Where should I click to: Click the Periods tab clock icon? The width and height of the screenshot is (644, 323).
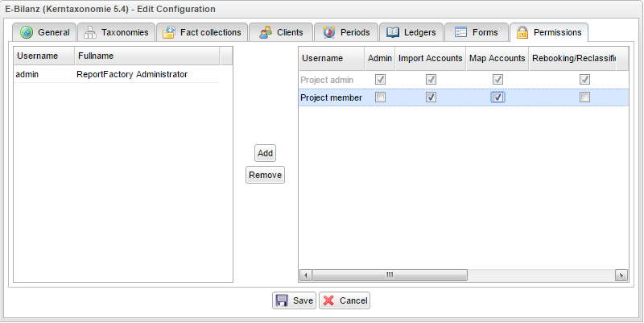coord(328,33)
